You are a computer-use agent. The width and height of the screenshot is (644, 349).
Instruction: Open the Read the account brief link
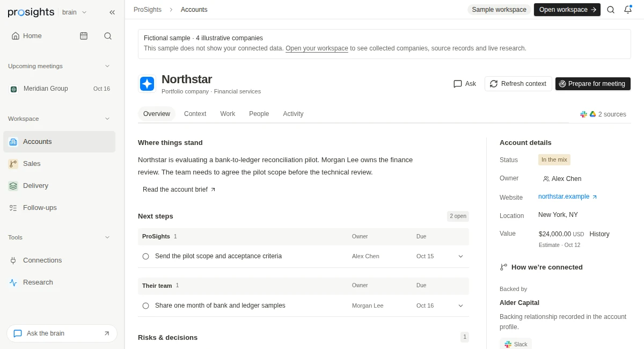click(179, 190)
